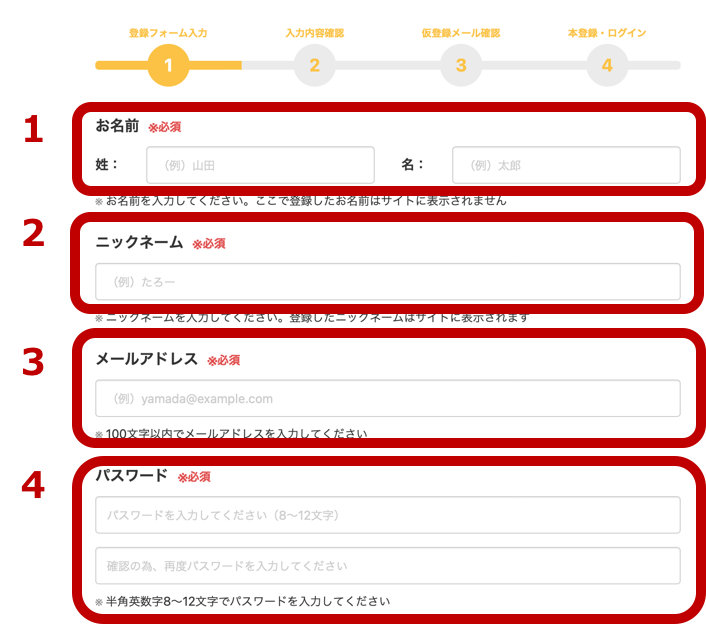Focus the password confirmation field

388,565
